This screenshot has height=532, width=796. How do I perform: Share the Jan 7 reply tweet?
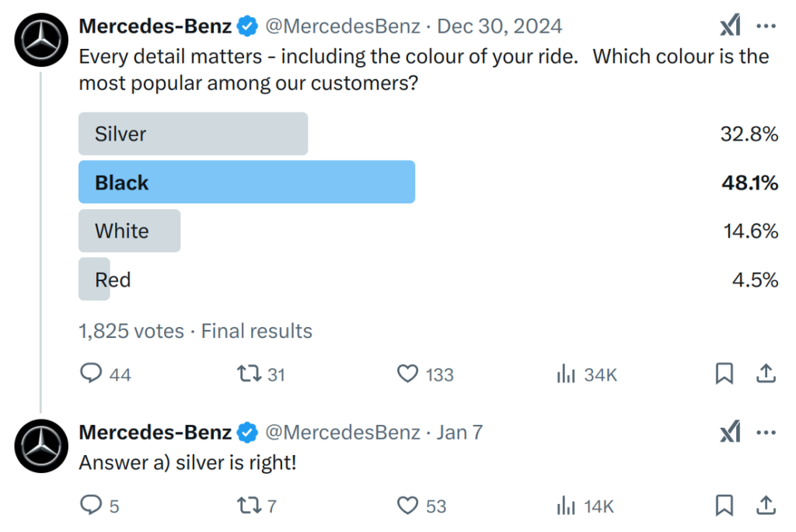click(x=766, y=505)
